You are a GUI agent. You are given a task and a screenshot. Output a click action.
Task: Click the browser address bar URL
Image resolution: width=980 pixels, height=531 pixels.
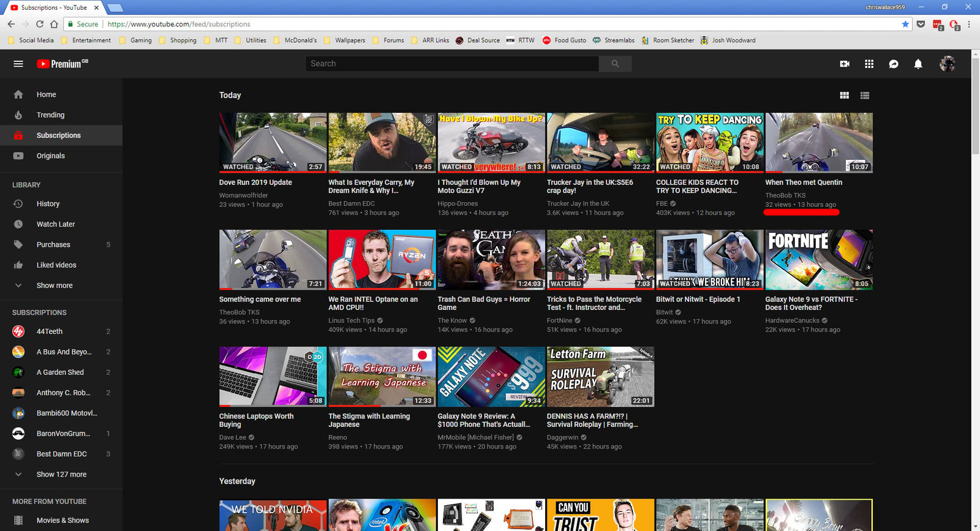point(179,24)
